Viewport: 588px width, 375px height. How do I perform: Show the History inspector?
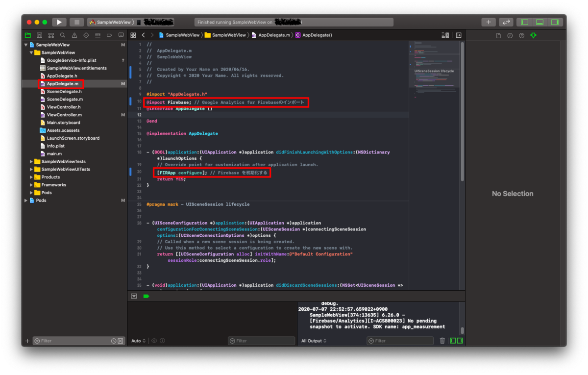click(510, 35)
